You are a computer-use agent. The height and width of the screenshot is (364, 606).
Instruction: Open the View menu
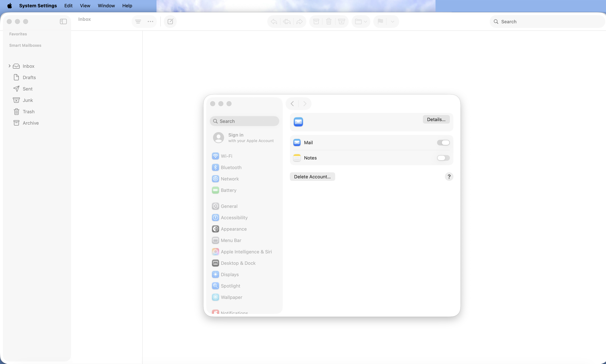85,6
